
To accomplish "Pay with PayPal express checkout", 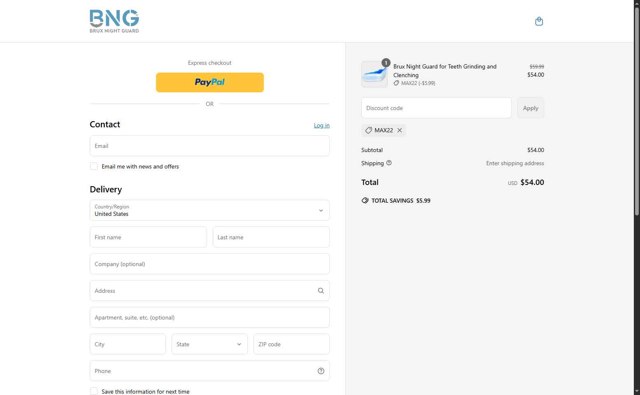I will coord(210,82).
